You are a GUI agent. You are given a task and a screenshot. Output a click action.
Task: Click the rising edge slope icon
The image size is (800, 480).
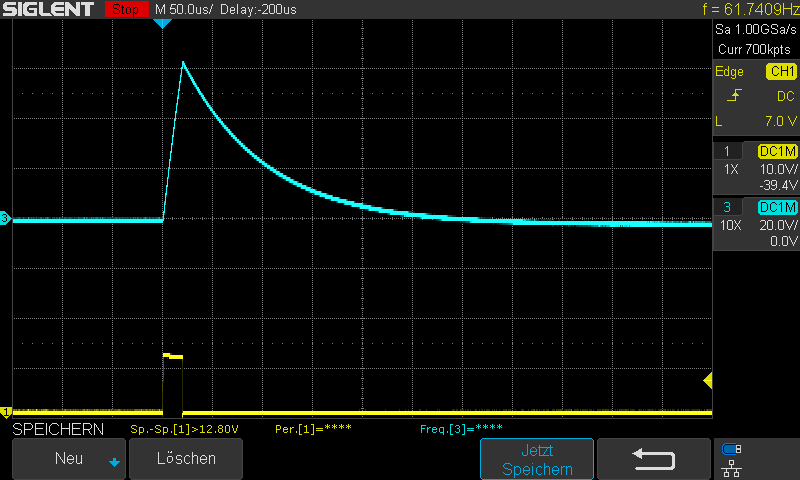click(x=734, y=95)
